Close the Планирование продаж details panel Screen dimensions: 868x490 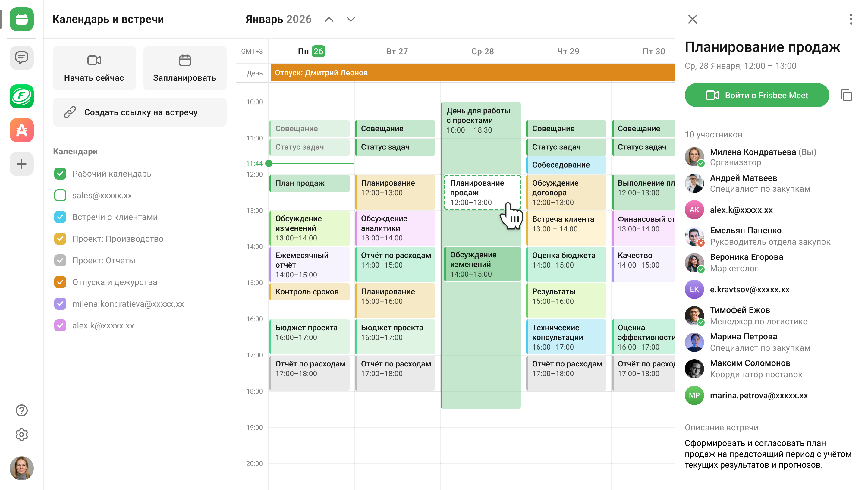(693, 19)
